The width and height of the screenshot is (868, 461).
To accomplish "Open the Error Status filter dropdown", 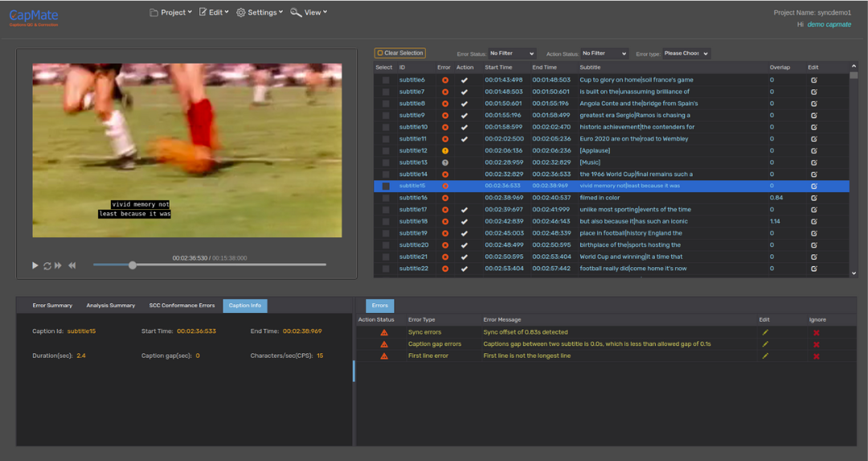I will coord(511,54).
